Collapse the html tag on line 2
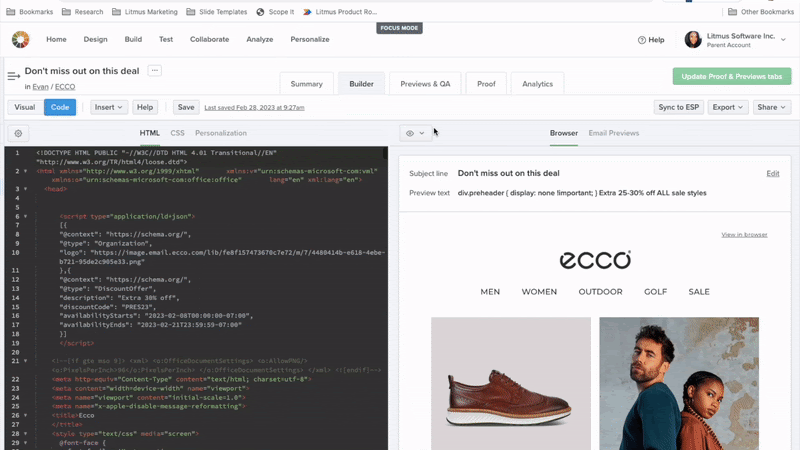The width and height of the screenshot is (800, 450). pos(26,171)
